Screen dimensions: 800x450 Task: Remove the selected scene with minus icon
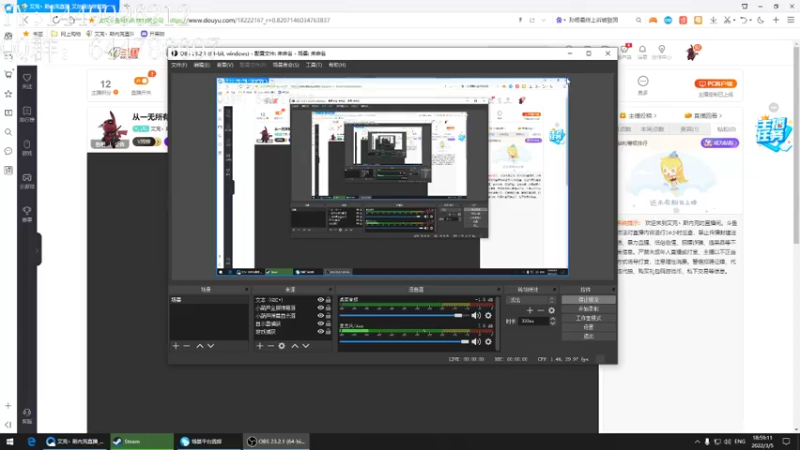pyautogui.click(x=187, y=346)
